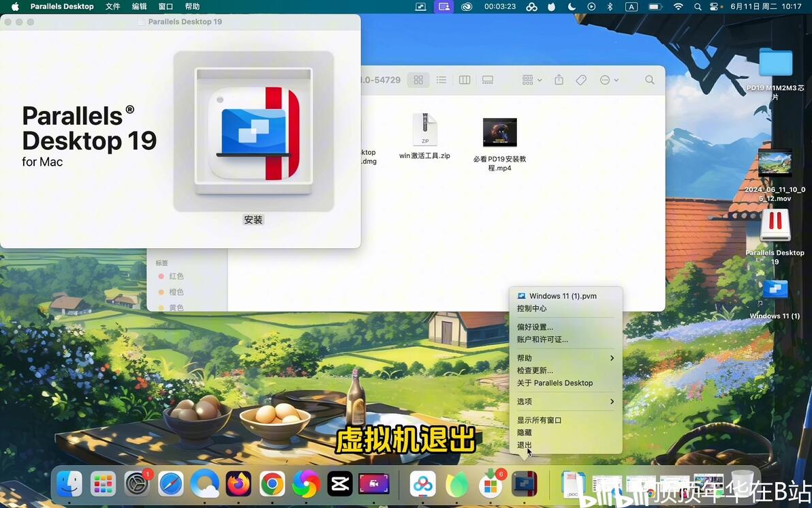Open Safari in the dock

(171, 484)
